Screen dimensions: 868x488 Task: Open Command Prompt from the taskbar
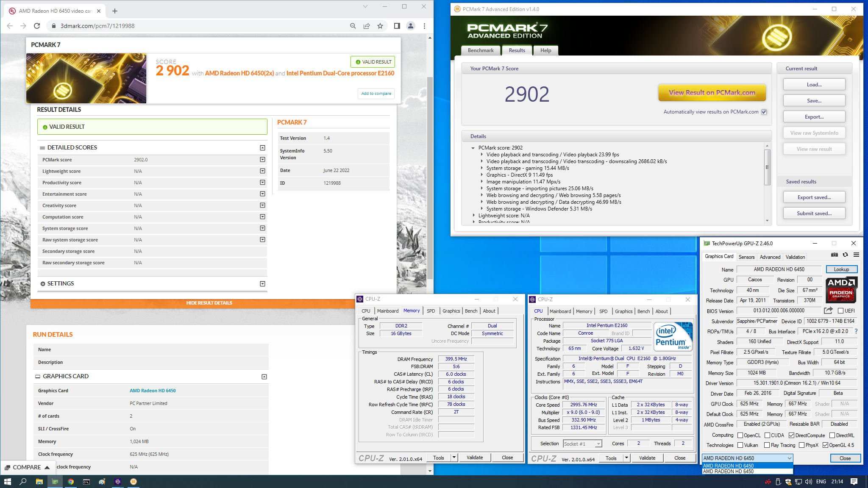click(86, 482)
